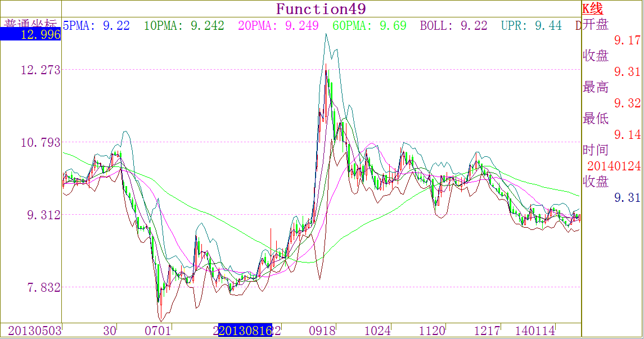The width and height of the screenshot is (644, 339).
Task: Click the 20PMA: 9.249 indicator label
Action: 278,25
